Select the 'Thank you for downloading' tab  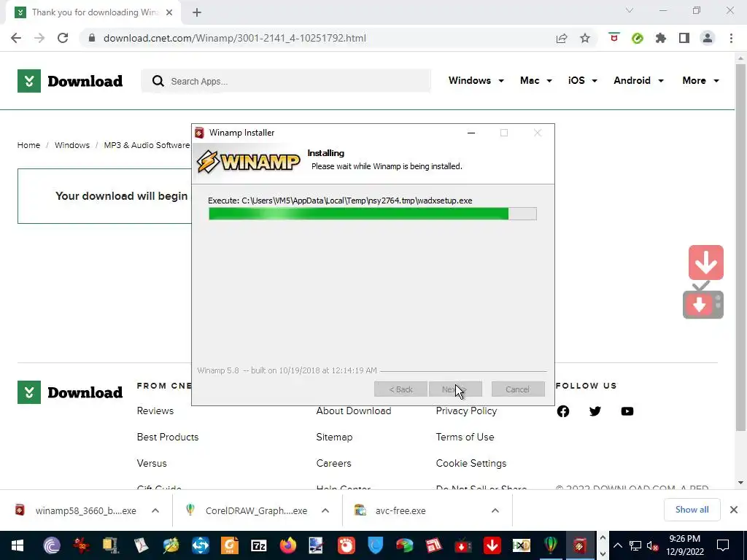click(x=93, y=12)
